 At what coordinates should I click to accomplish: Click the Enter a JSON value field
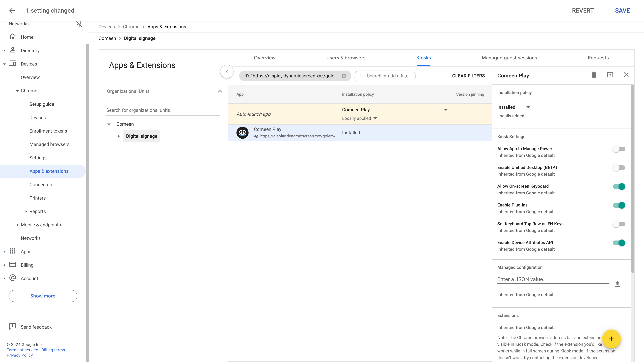click(553, 279)
